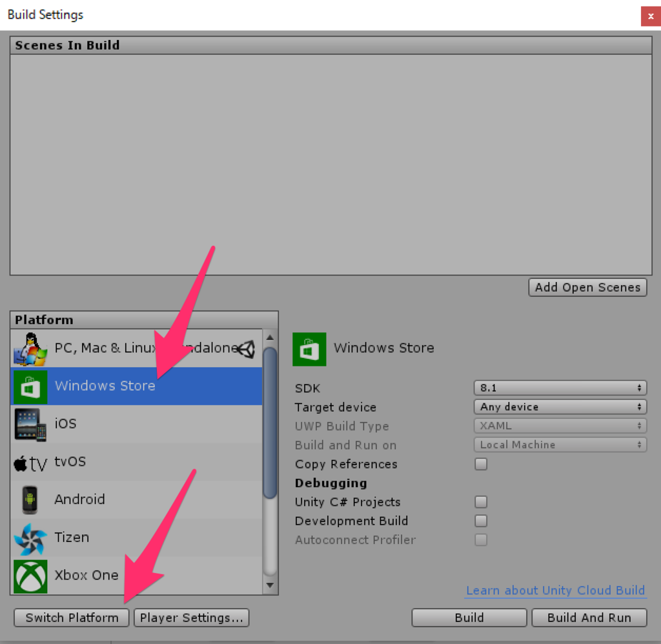Select the Android platform row

pyautogui.click(x=136, y=500)
